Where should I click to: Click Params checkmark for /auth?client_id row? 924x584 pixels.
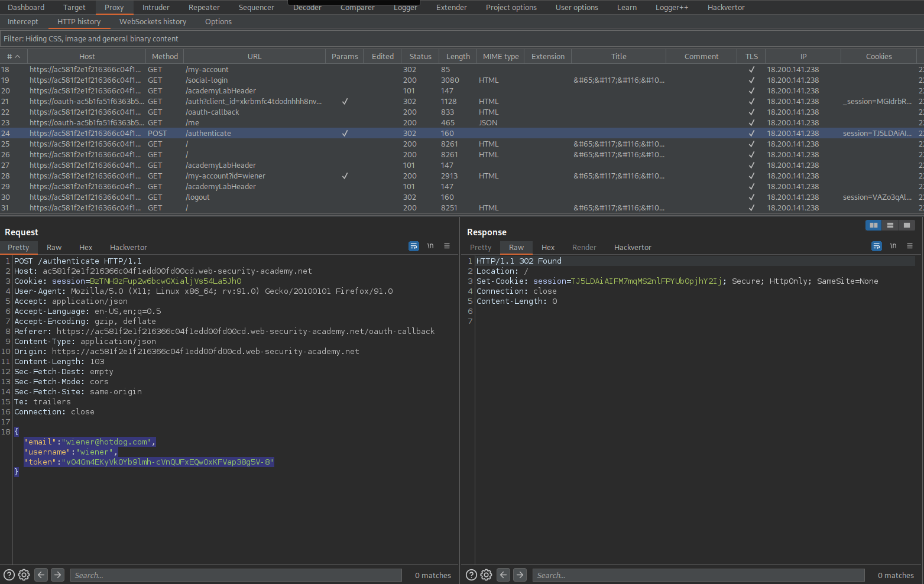click(x=345, y=102)
